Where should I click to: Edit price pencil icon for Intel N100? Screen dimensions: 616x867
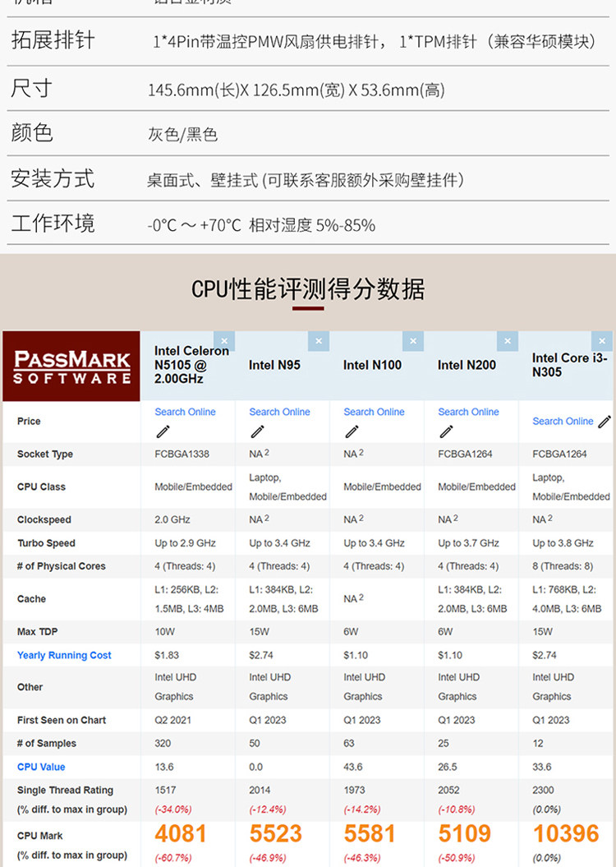(x=352, y=431)
